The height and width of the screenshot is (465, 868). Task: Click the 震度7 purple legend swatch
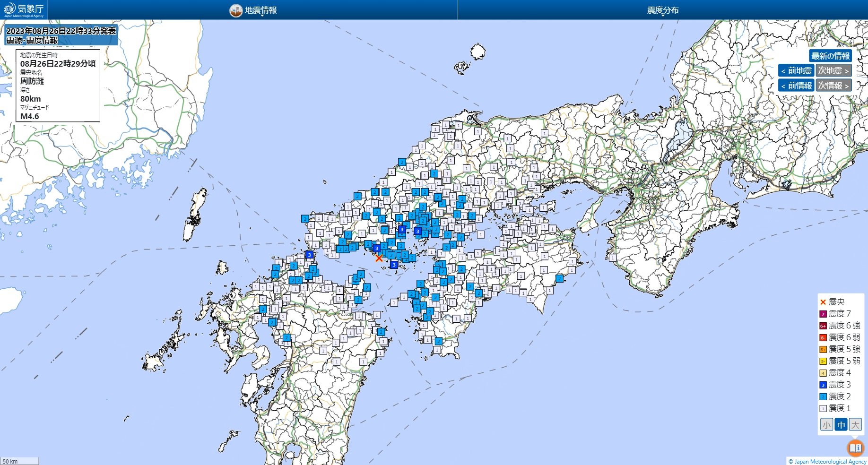tap(823, 314)
